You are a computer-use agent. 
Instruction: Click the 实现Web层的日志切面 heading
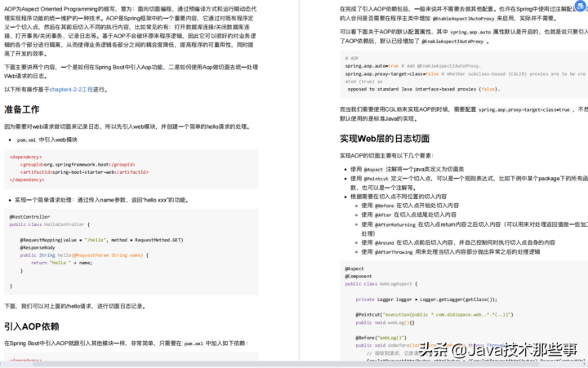click(x=385, y=139)
